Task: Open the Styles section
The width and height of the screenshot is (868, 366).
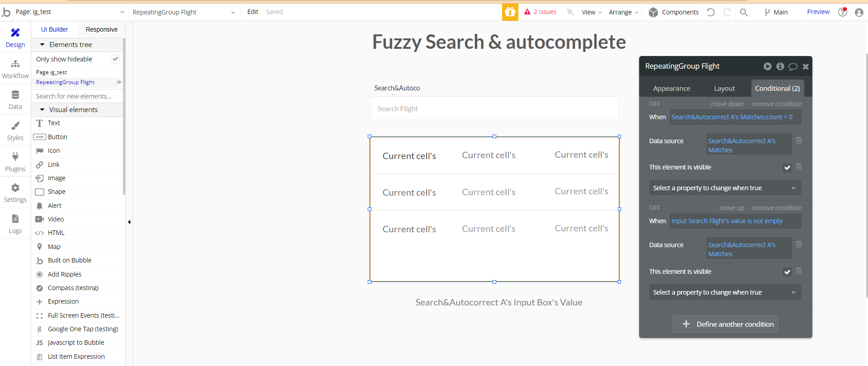Action: [x=15, y=131]
